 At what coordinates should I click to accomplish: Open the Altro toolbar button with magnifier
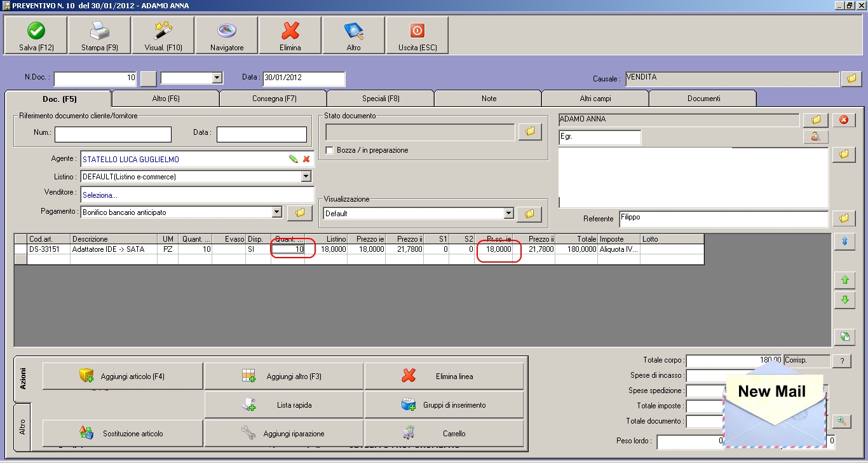[354, 36]
